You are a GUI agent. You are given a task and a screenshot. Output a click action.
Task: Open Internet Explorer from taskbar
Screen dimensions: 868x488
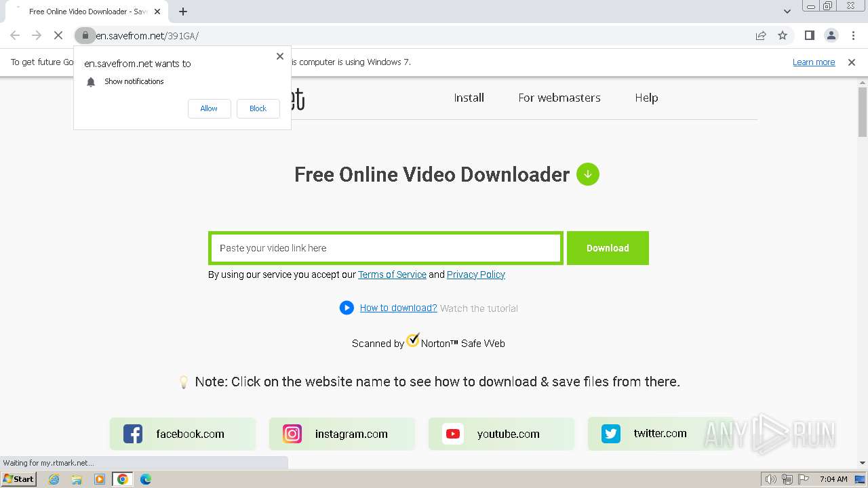click(x=54, y=479)
